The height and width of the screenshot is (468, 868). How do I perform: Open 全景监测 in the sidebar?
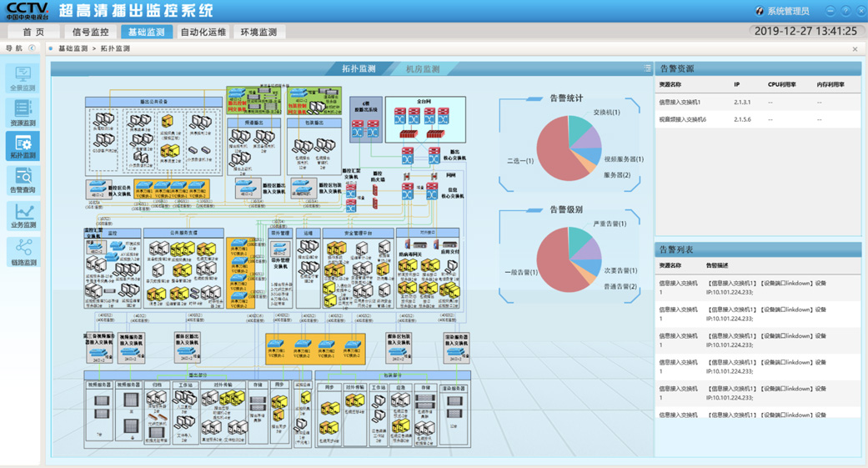click(x=23, y=78)
